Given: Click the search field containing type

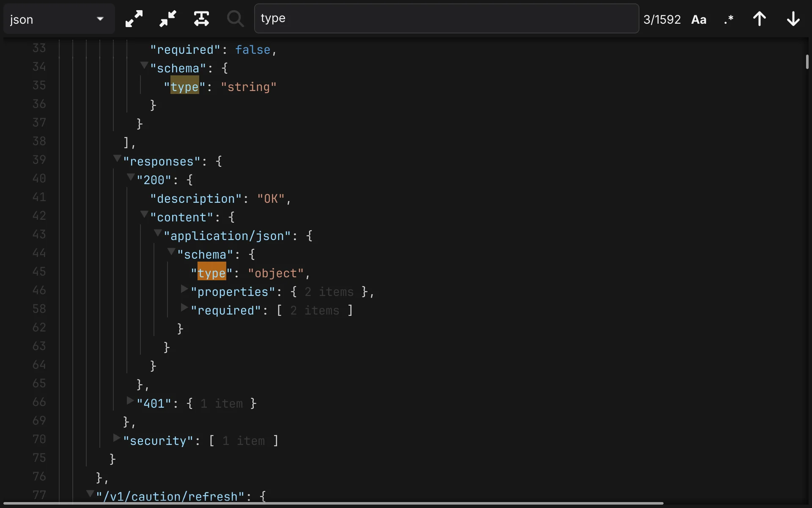Looking at the screenshot, I should click(446, 19).
